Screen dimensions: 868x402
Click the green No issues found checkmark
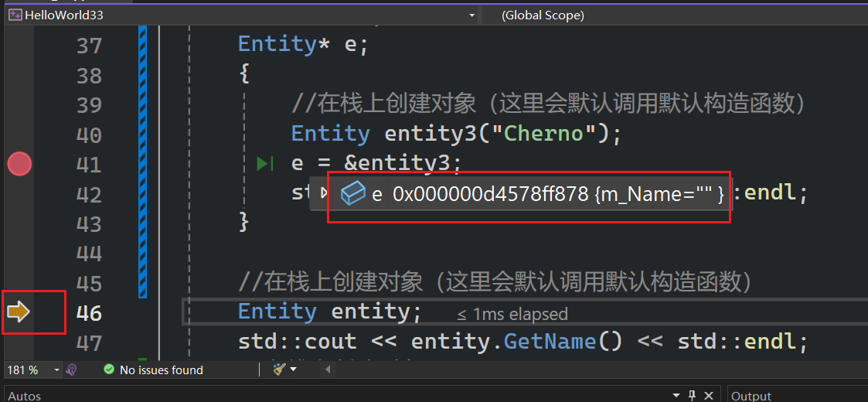(109, 370)
